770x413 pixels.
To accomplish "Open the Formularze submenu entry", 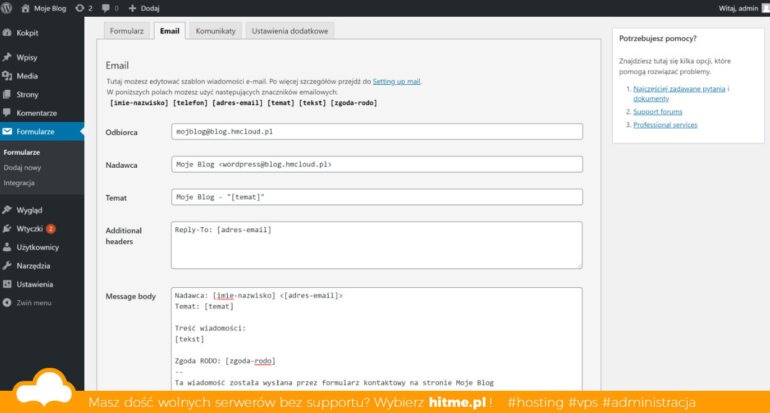I will click(22, 152).
